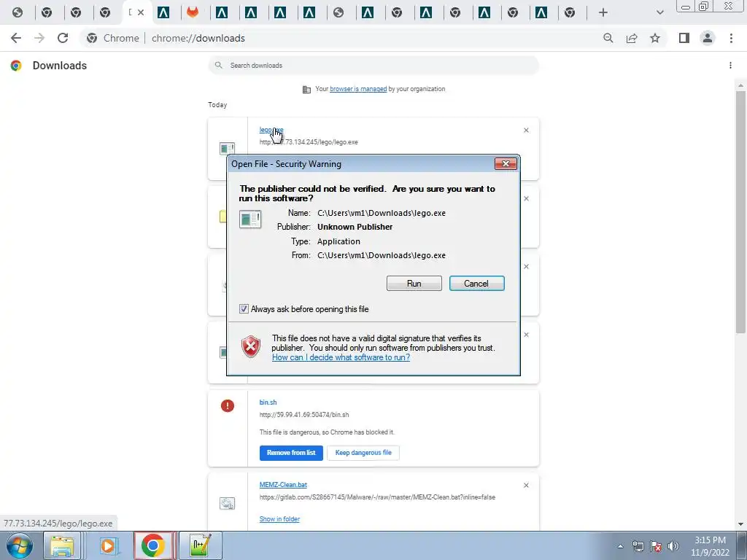Viewport: 747px width, 560px height.
Task: Open the MEMZ-Clean.bat link
Action: pos(283,485)
